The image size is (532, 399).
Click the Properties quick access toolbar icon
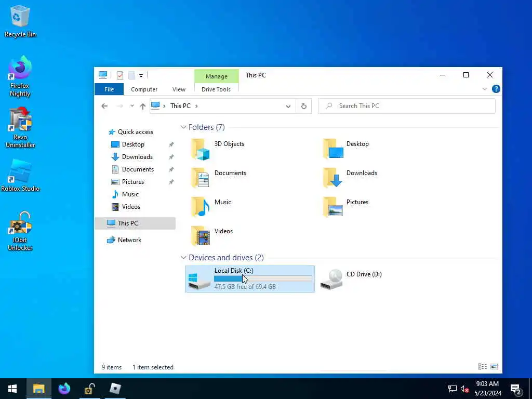(120, 75)
